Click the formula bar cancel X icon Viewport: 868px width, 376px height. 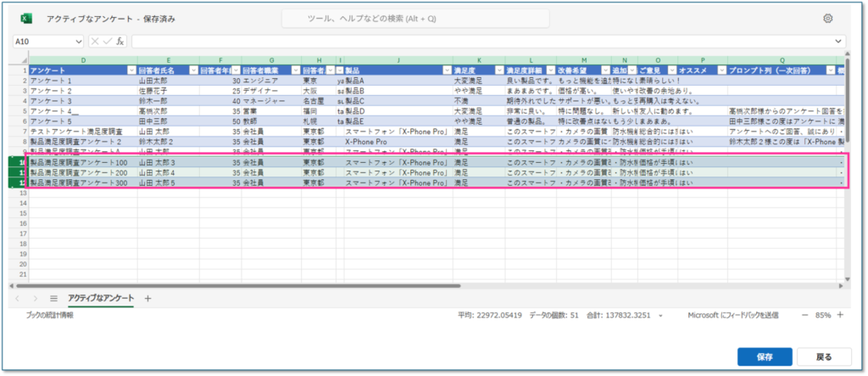pos(95,41)
